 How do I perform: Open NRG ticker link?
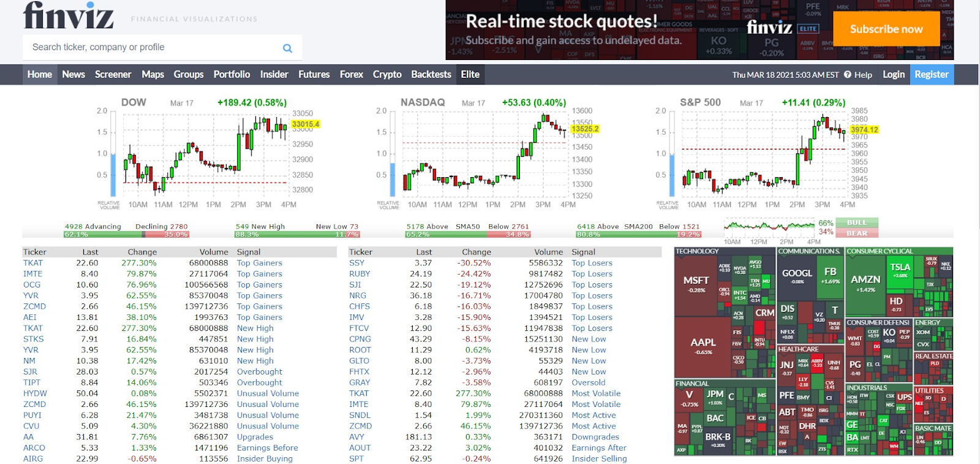pos(358,295)
